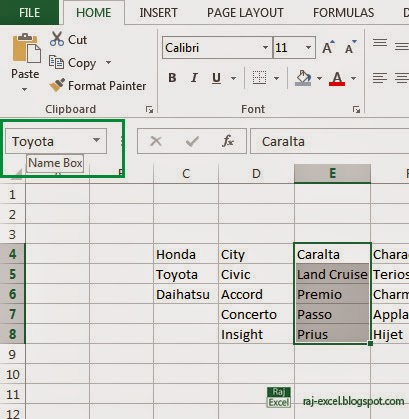Click the Copy button
Screen dimensions: 409x419
pos(73,63)
